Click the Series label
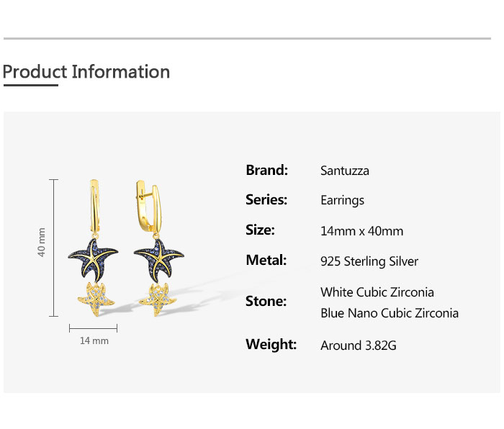 point(266,199)
